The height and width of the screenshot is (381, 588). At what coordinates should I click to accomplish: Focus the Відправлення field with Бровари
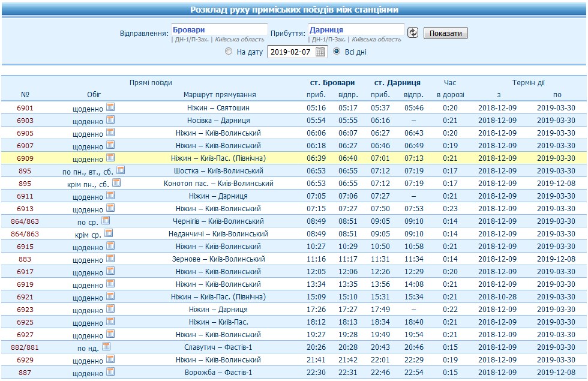[x=220, y=29]
